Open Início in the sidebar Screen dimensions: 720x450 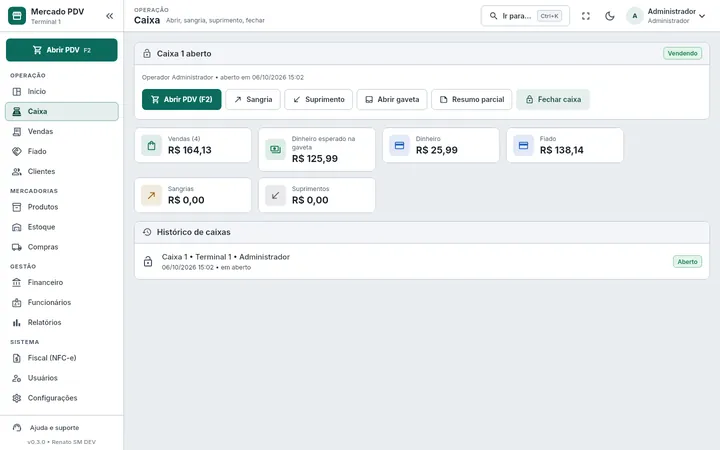coord(62,91)
